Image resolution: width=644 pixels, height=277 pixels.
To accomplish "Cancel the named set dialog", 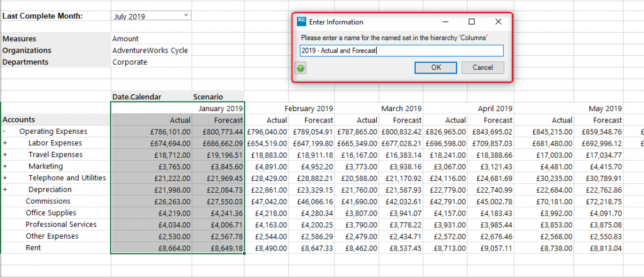I will 482,67.
